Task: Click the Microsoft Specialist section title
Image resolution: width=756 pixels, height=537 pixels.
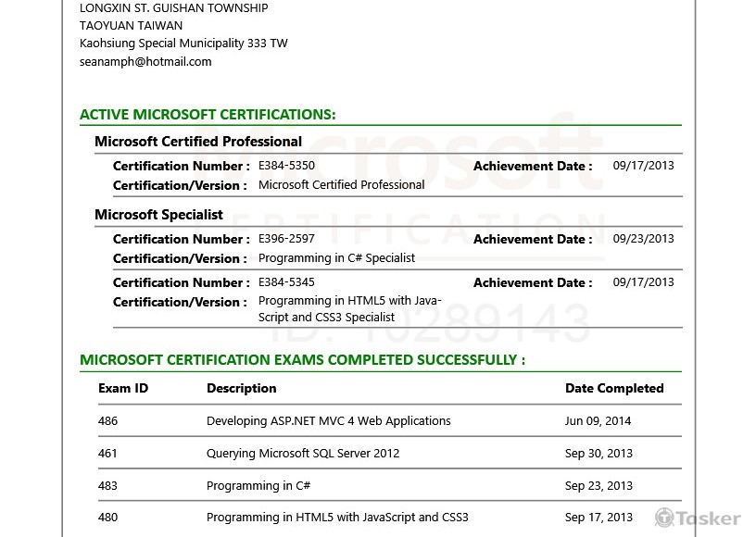Action: pos(158,215)
